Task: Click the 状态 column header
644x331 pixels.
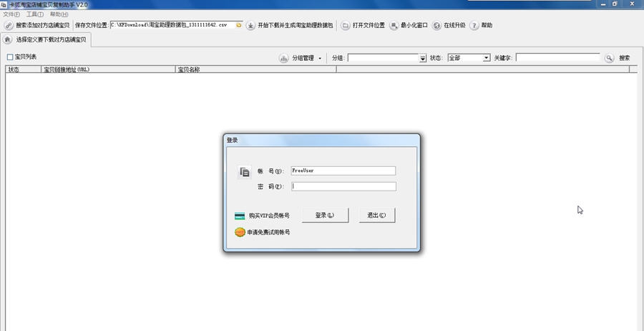Action: (24, 69)
